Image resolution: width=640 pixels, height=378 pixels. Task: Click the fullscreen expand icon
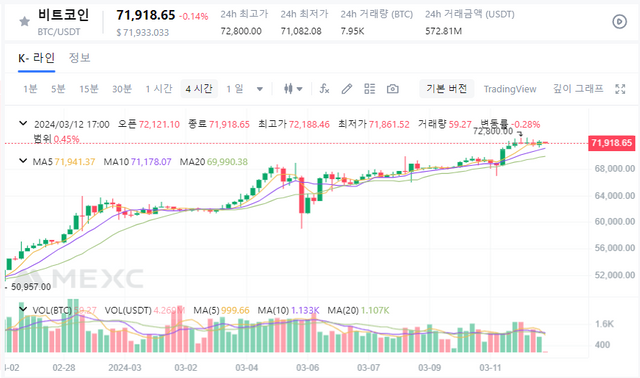(x=620, y=89)
